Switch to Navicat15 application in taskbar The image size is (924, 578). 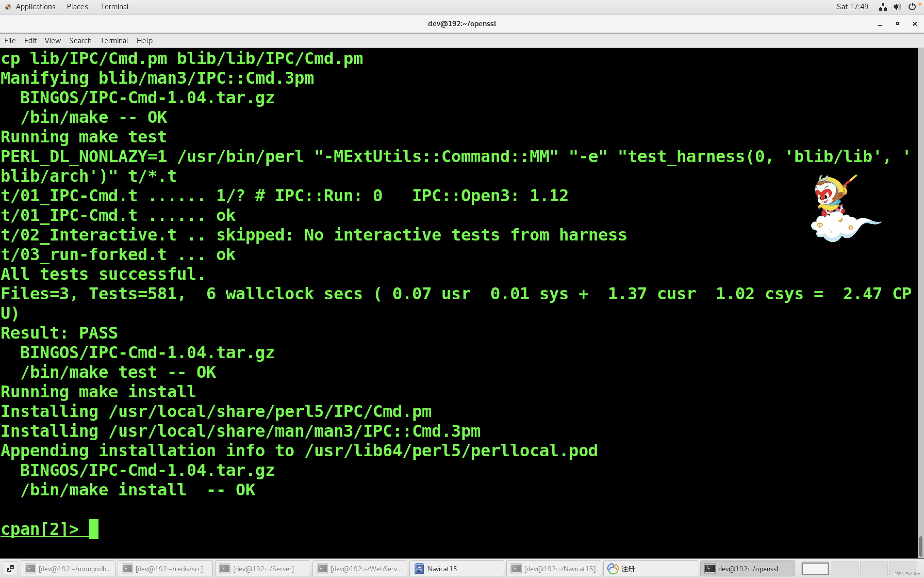457,568
